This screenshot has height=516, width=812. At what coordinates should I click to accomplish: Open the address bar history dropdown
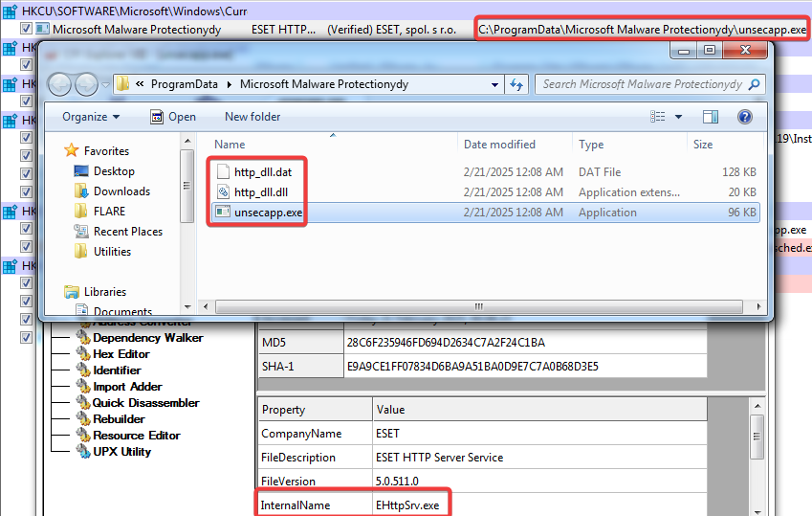494,84
